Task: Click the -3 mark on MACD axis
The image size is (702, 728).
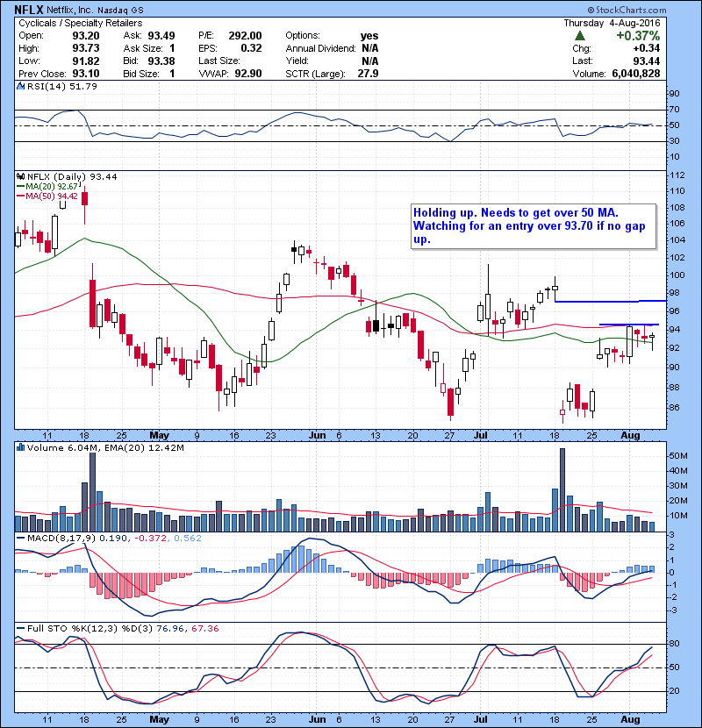Action: pos(673,610)
